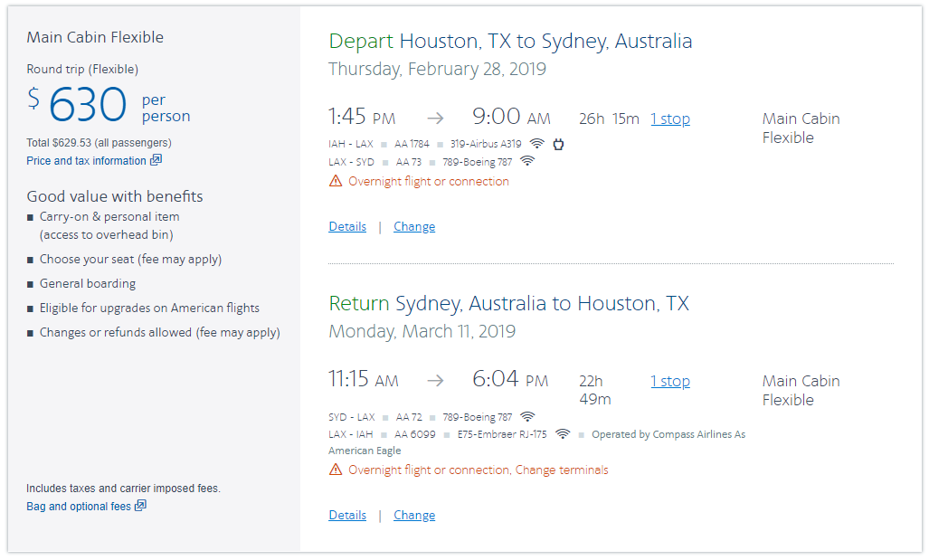View Details for the Sydney to Houston return

pyautogui.click(x=347, y=516)
